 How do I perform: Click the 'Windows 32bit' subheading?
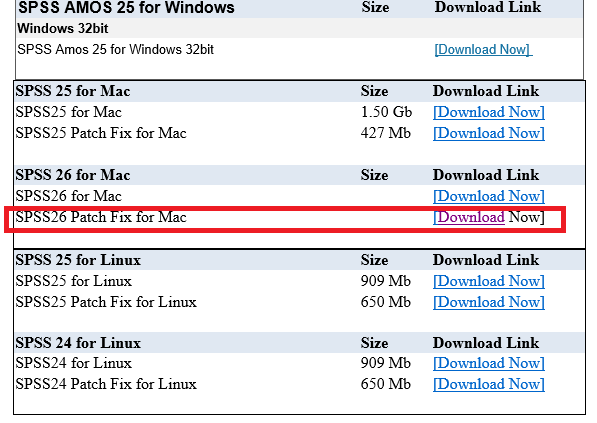coord(63,28)
